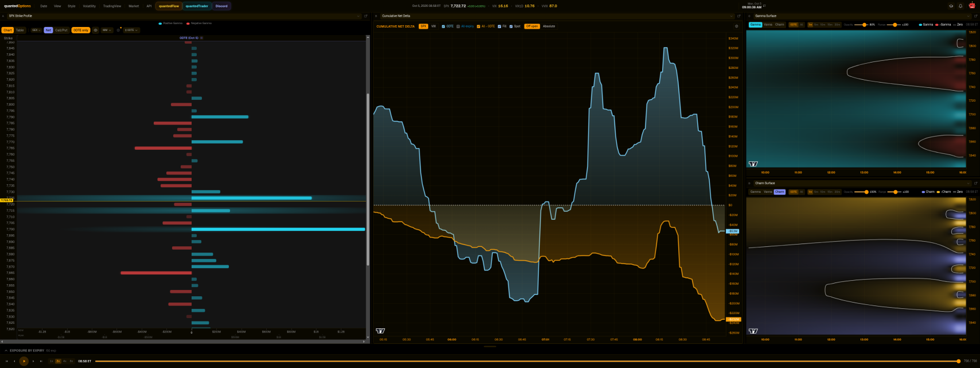Pop out the SPX Strike Profile panel
Screen dimensions: 980x368
point(365,16)
